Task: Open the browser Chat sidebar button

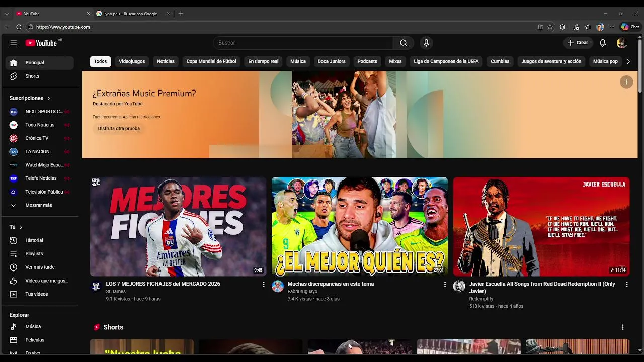Action: tap(629, 27)
